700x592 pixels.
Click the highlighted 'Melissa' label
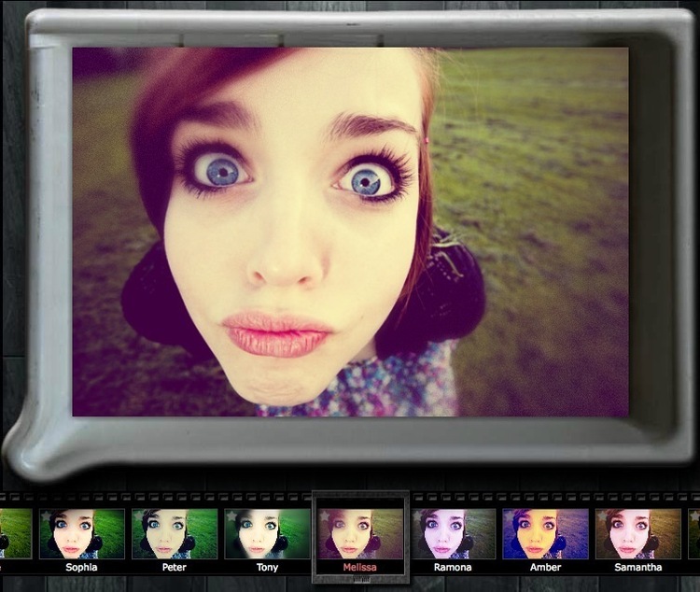(360, 568)
